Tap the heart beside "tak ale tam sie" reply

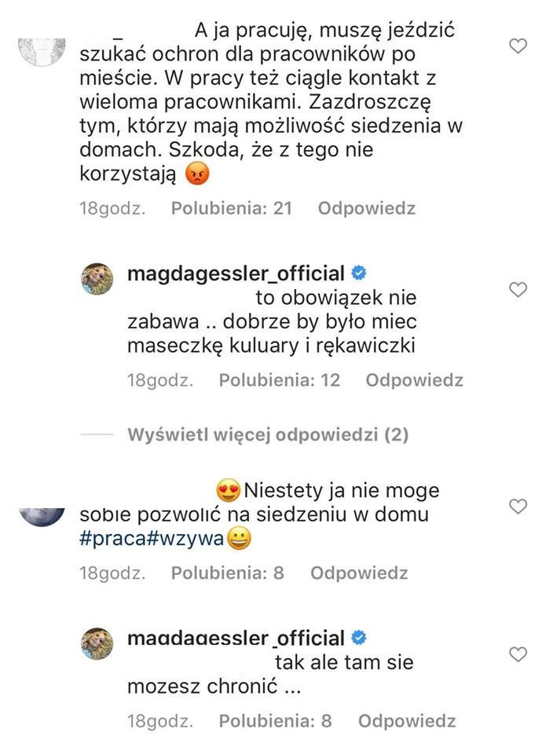(518, 653)
